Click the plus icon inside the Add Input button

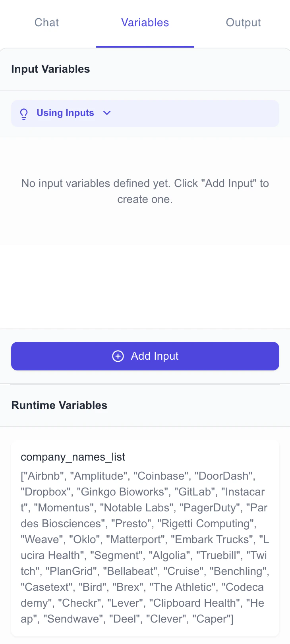point(118,356)
